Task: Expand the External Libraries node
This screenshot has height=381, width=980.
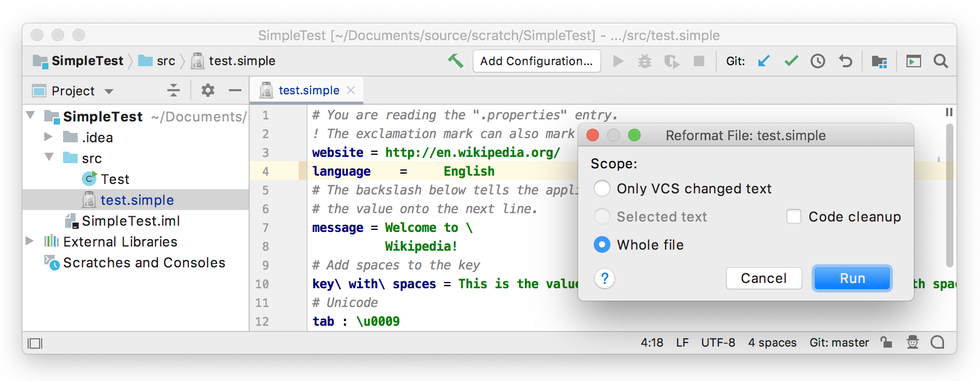Action: tap(30, 241)
